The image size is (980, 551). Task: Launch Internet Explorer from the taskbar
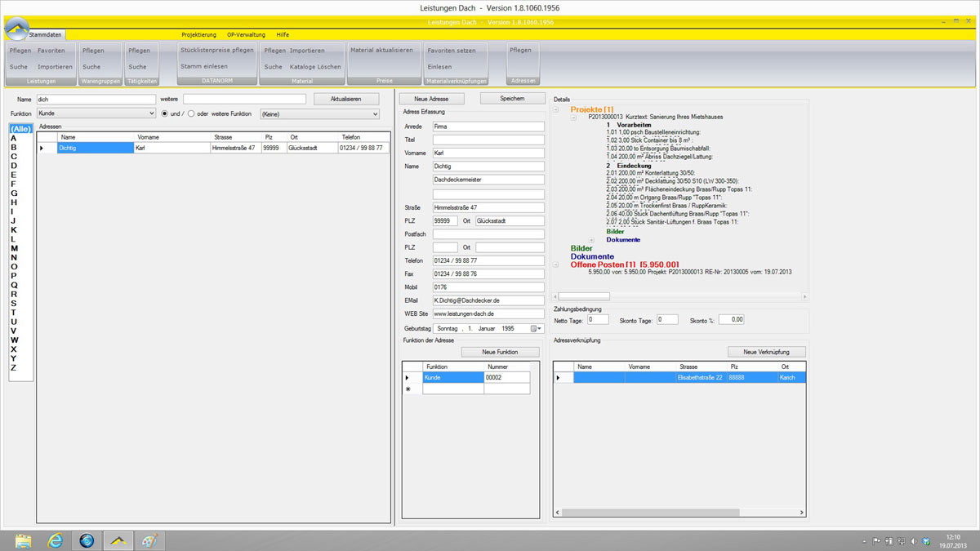click(x=55, y=540)
